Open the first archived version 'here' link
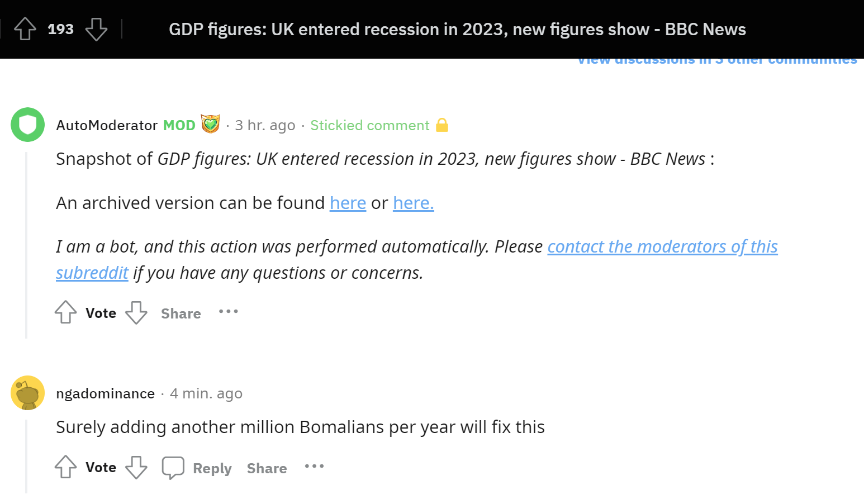 click(348, 203)
